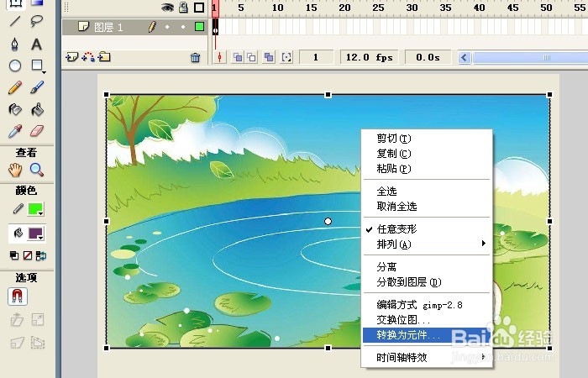Click the center frame button

pyautogui.click(x=220, y=57)
